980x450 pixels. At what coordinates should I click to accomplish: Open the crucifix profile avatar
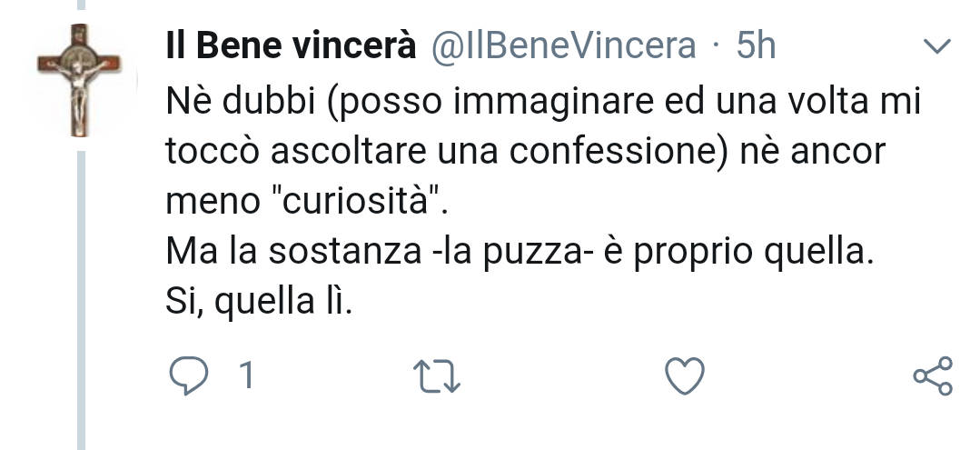pos(79,80)
